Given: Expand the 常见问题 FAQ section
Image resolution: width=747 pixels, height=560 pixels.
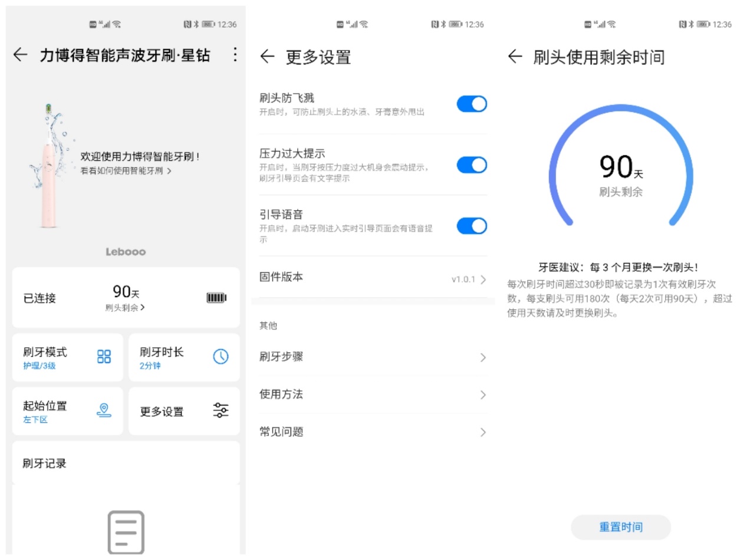Looking at the screenshot, I should [373, 432].
